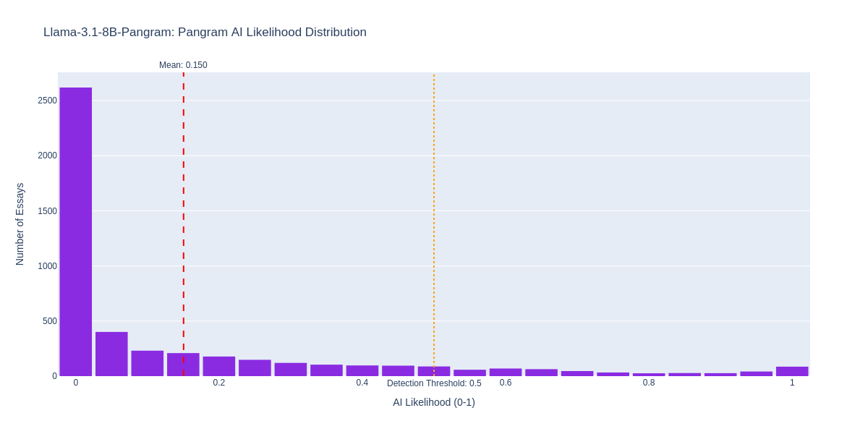Click the last histogram bar at 1
The height and width of the screenshot is (434, 868).
(792, 371)
